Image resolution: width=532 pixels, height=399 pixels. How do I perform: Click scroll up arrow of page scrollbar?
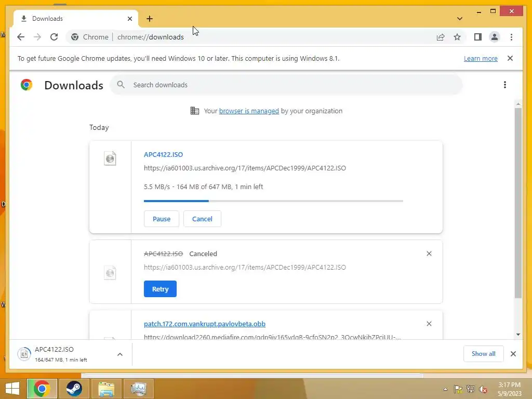pyautogui.click(x=518, y=104)
